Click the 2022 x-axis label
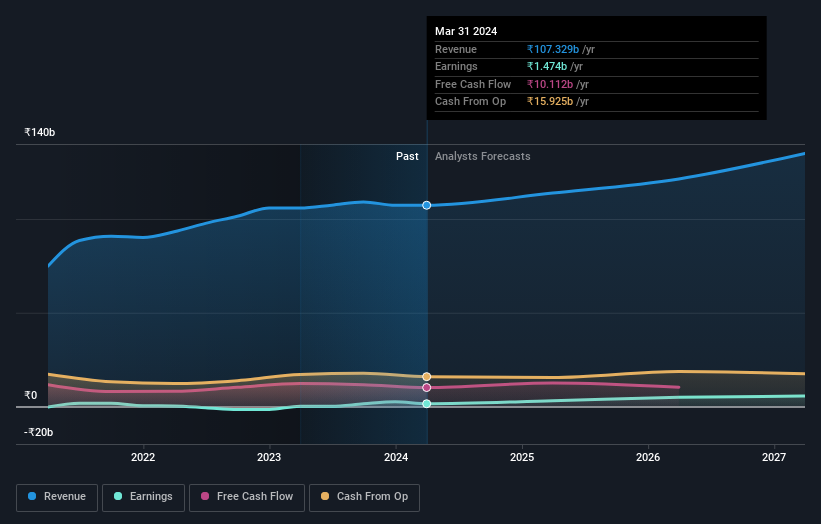This screenshot has width=821, height=524. (143, 457)
